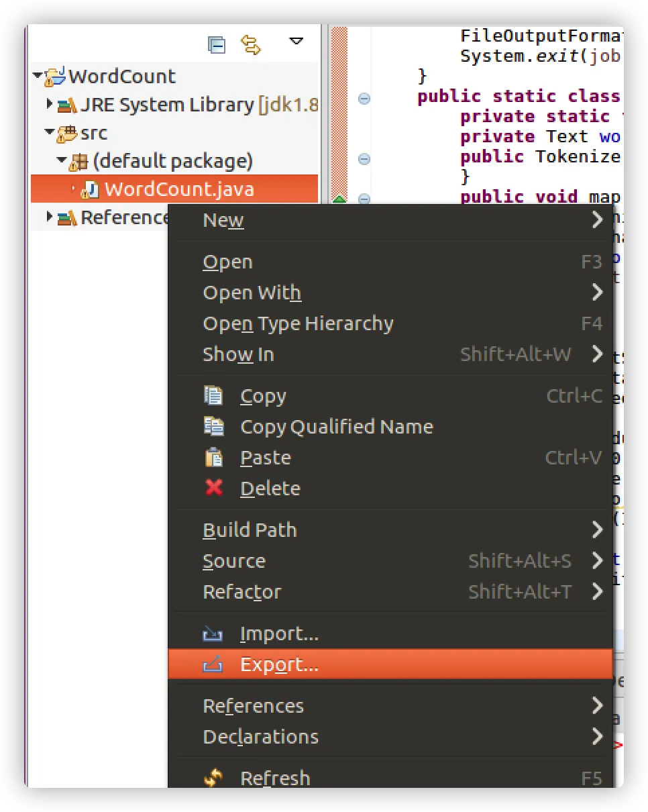Collapse the WordCount project tree node
This screenshot has width=648, height=812.
click(x=37, y=77)
